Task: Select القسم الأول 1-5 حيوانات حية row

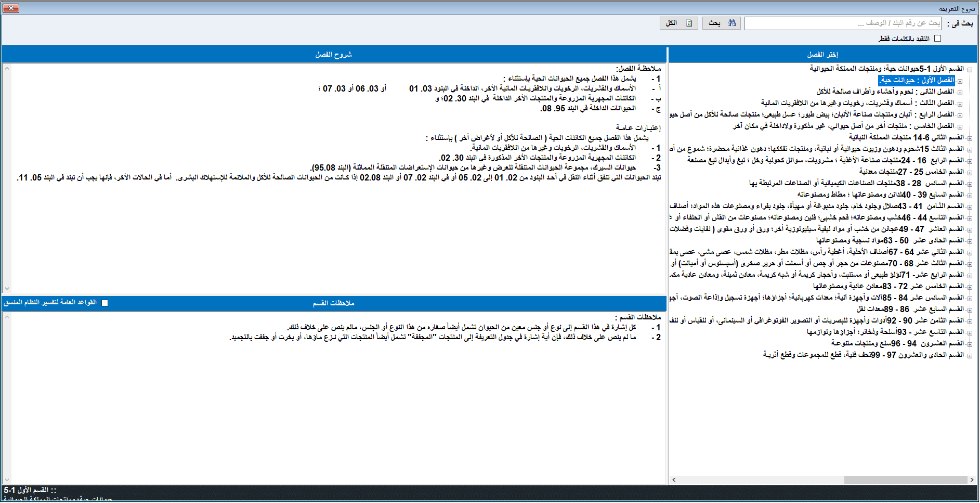Action: [887, 69]
